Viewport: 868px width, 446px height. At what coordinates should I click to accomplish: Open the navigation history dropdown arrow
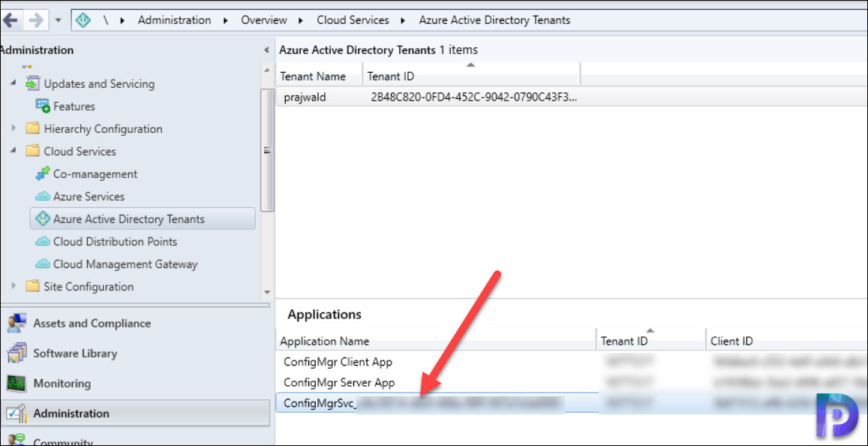(x=58, y=21)
